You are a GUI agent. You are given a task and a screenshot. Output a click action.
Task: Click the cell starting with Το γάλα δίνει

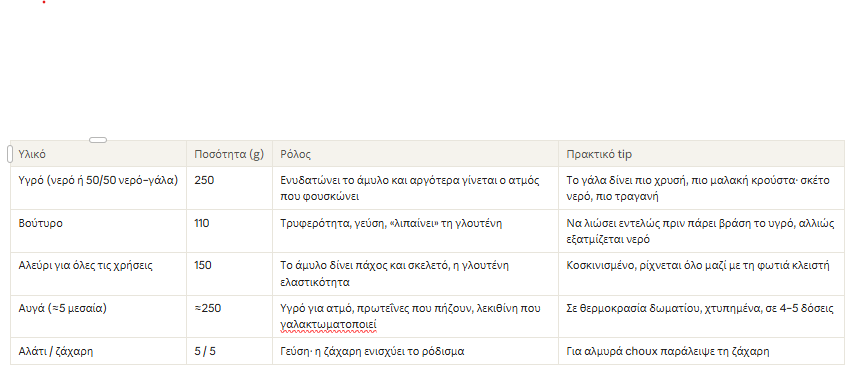[x=701, y=188]
